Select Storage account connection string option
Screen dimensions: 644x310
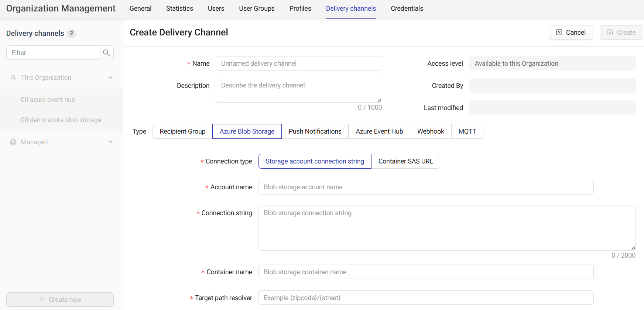point(315,161)
